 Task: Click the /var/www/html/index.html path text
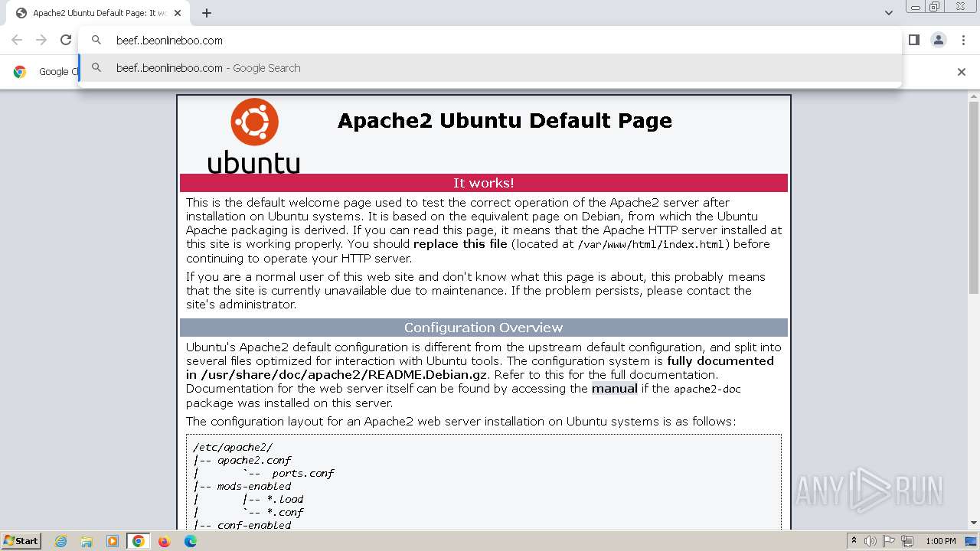650,245
